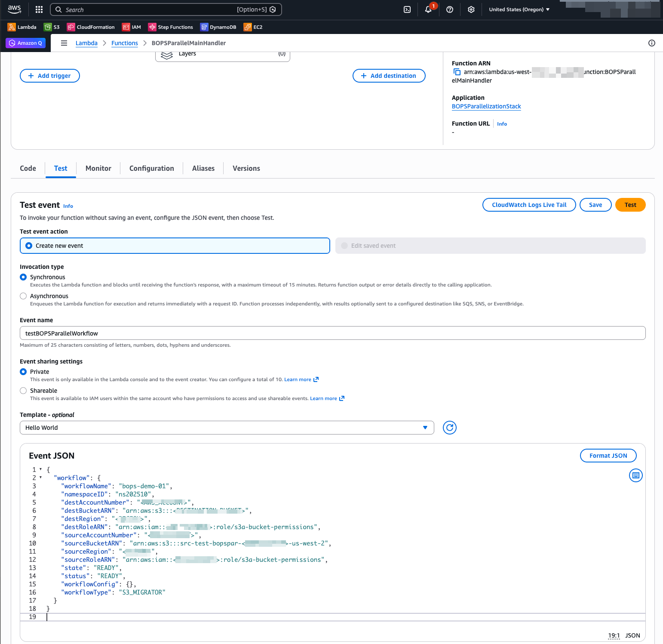Click the Format JSON button
The width and height of the screenshot is (663, 644).
(608, 456)
